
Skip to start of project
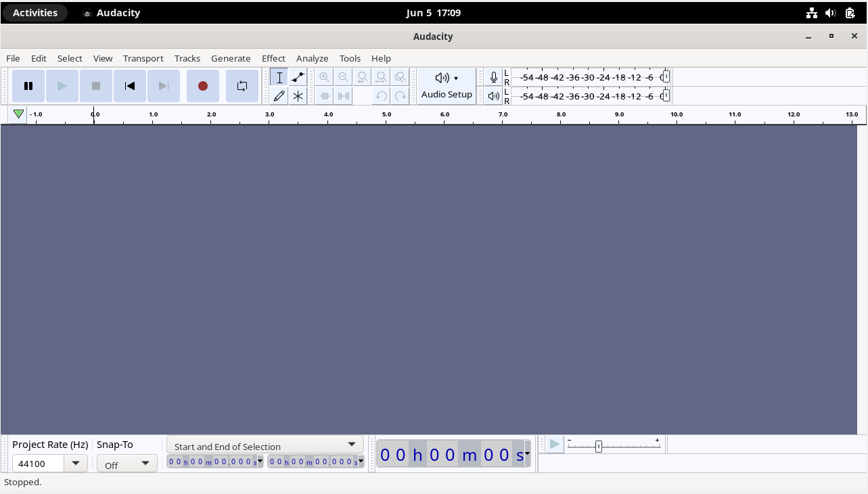point(130,86)
